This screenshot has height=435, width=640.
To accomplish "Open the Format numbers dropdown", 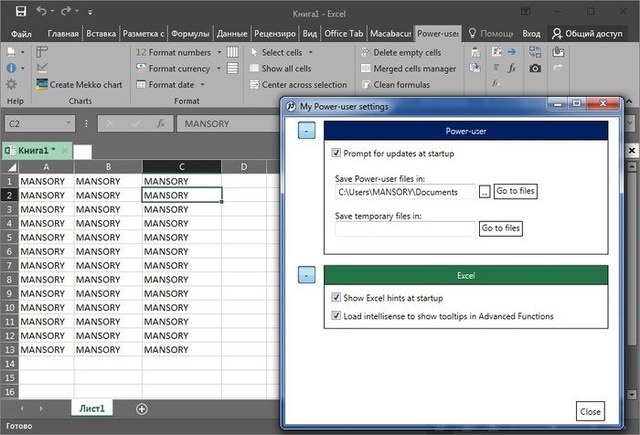I will pyautogui.click(x=217, y=52).
